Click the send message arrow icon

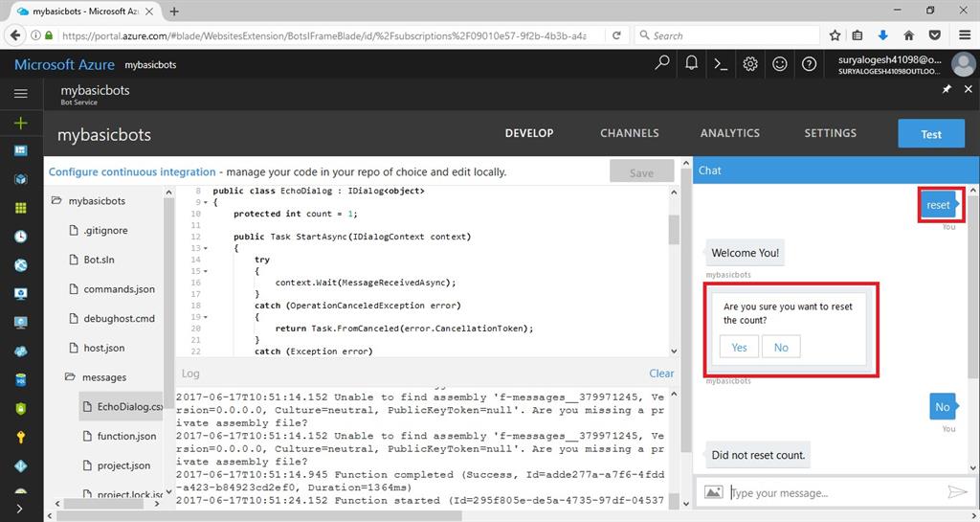click(x=957, y=492)
